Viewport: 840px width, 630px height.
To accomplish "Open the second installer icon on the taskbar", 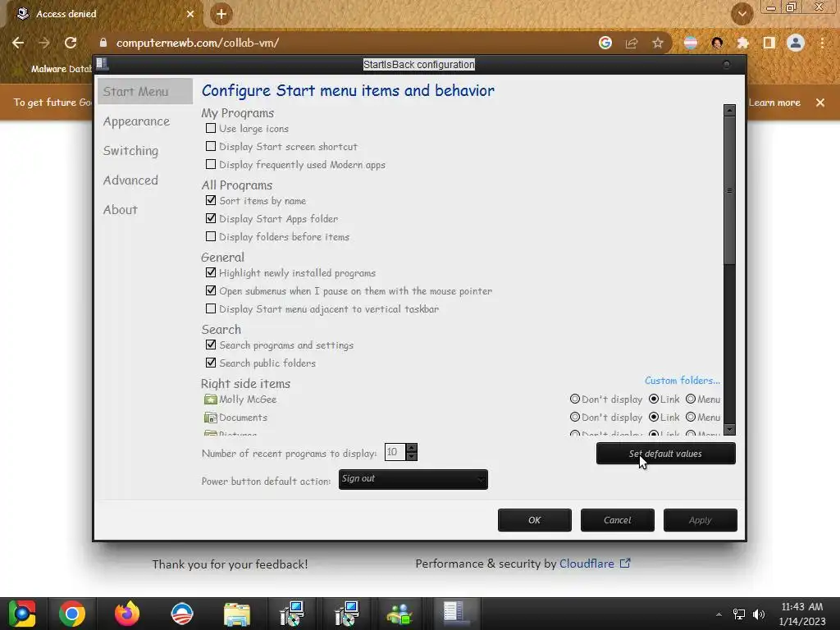I will [347, 614].
